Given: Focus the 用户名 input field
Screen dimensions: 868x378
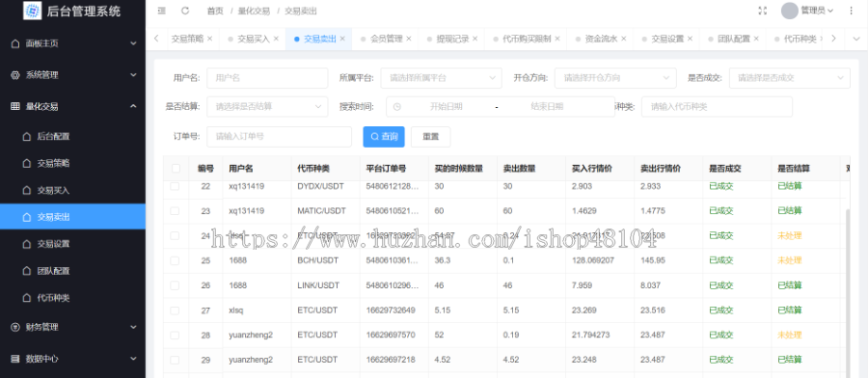Looking at the screenshot, I should click(x=267, y=78).
